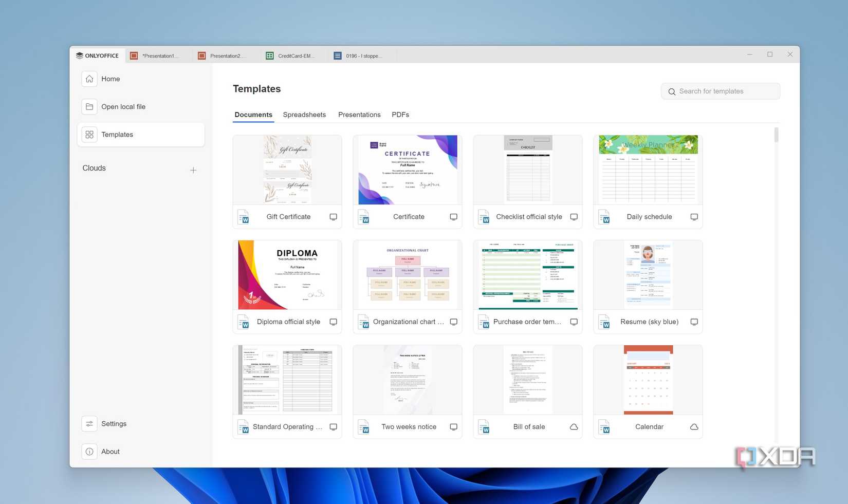Click the Templates grid icon
The image size is (848, 504).
pyautogui.click(x=89, y=134)
